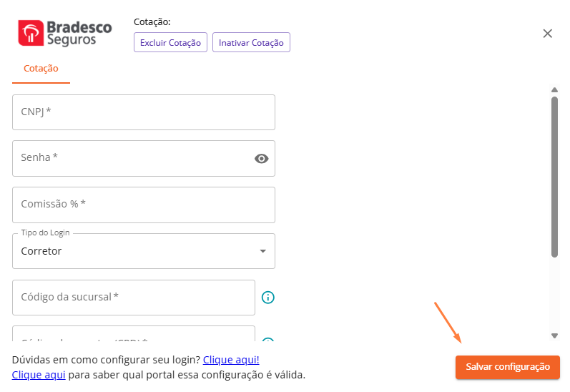Click the scrollbar down arrow
The width and height of the screenshot is (570, 392).
[x=554, y=335]
